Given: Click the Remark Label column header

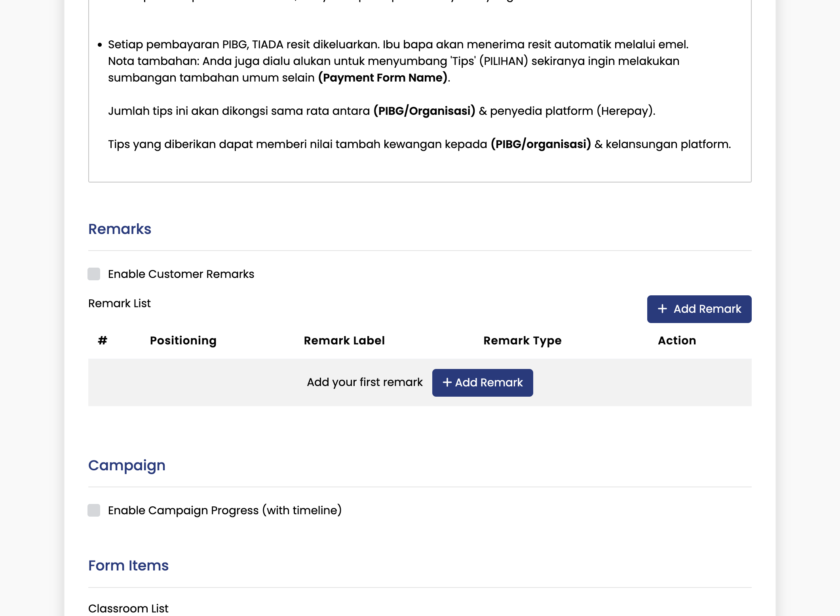Looking at the screenshot, I should pos(344,340).
